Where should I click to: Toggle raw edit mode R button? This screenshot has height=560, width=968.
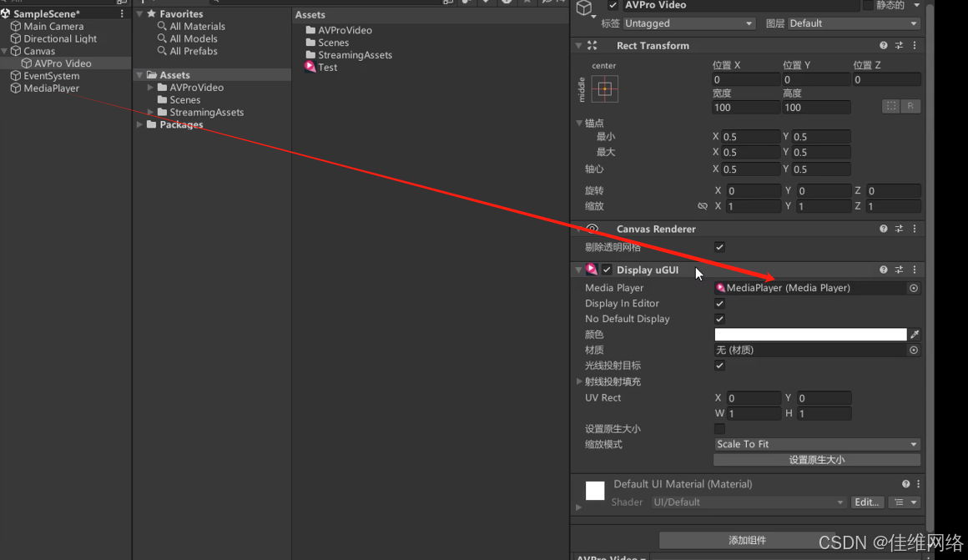(910, 106)
